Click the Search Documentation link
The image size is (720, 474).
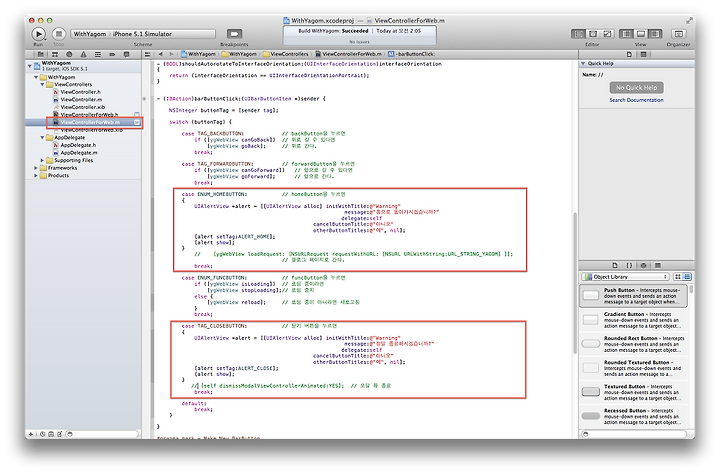tap(636, 100)
